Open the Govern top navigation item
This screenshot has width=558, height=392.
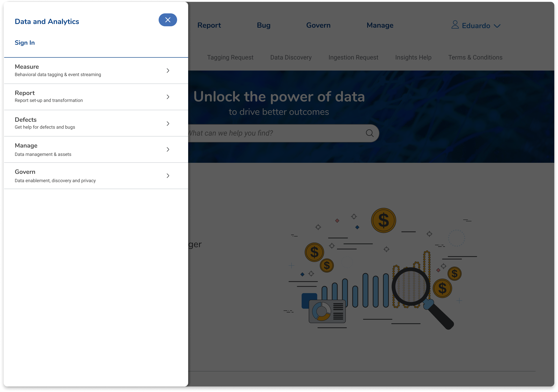(318, 25)
